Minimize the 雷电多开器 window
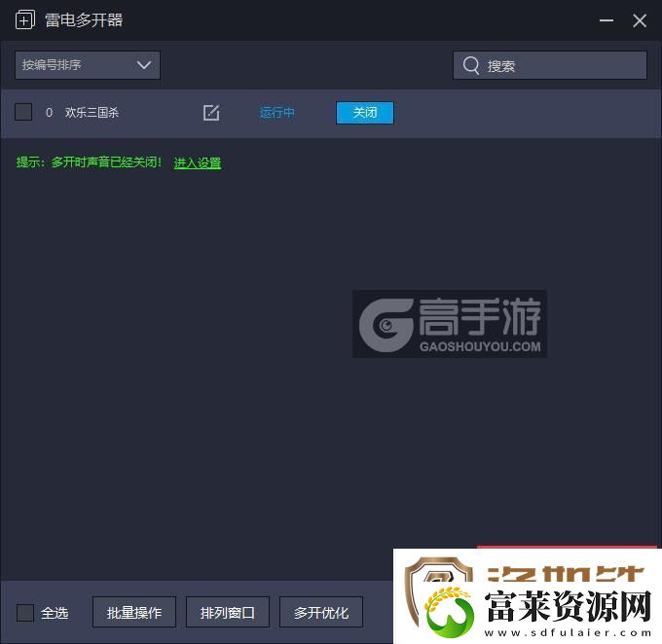 607,20
